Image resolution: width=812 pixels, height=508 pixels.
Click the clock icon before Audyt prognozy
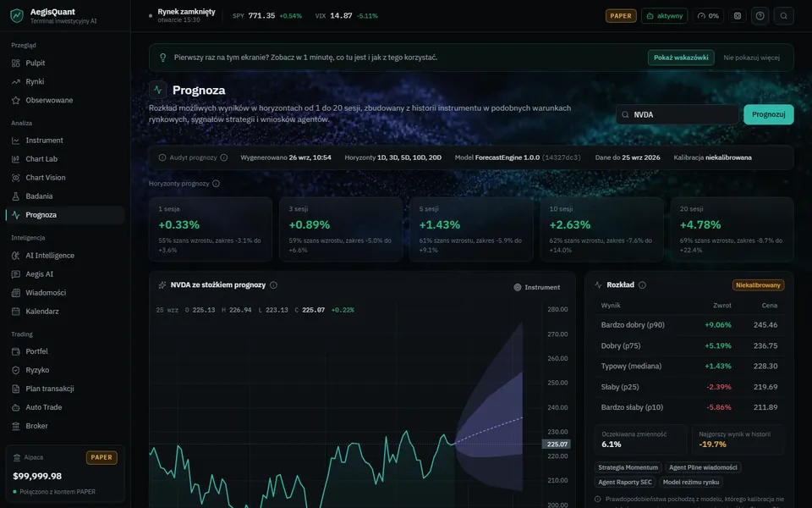coord(162,157)
